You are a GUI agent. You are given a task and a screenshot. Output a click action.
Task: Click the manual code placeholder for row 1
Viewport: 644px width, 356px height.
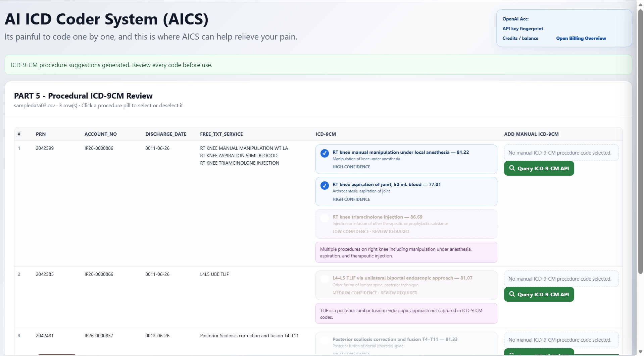click(x=561, y=153)
